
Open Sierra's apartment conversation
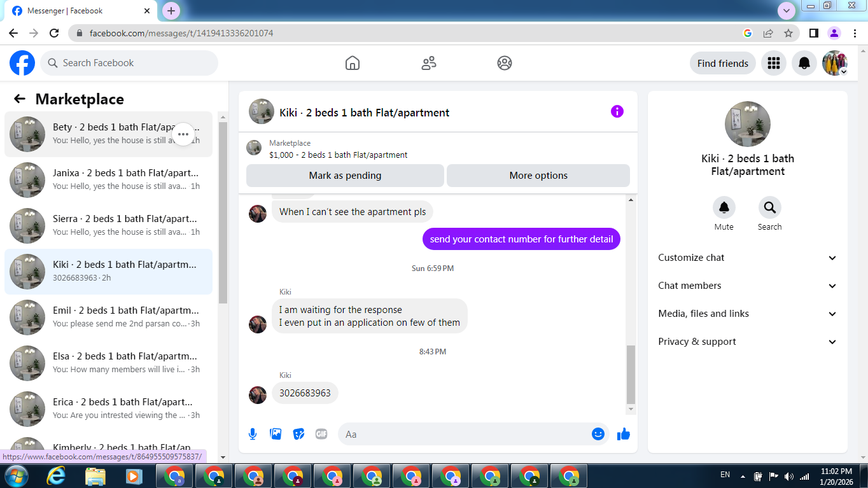[x=108, y=226]
